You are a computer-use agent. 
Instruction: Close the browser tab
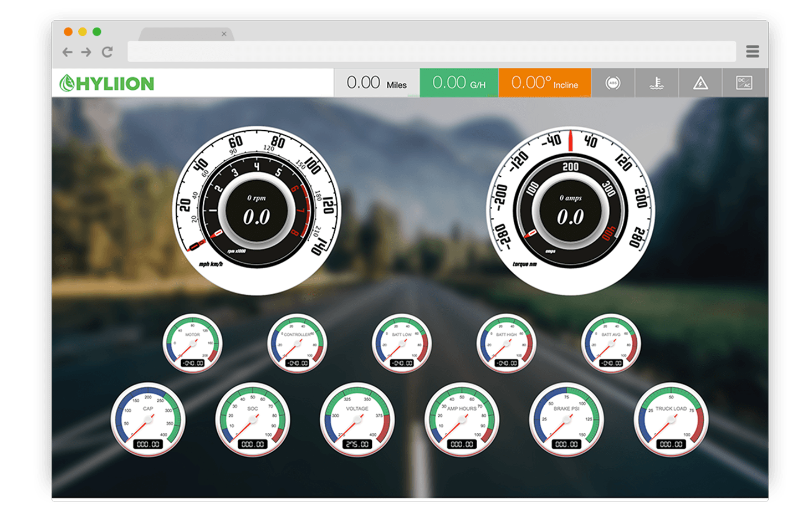point(224,34)
